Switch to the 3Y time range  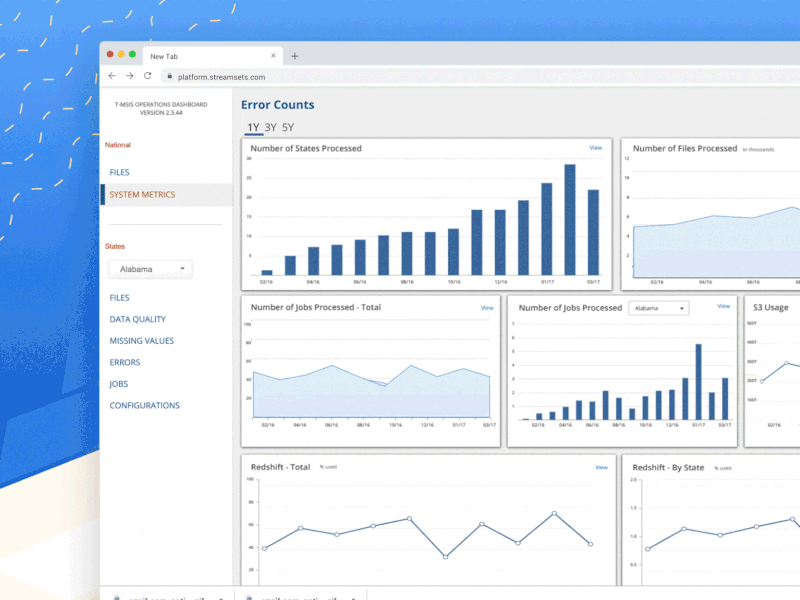tap(270, 128)
